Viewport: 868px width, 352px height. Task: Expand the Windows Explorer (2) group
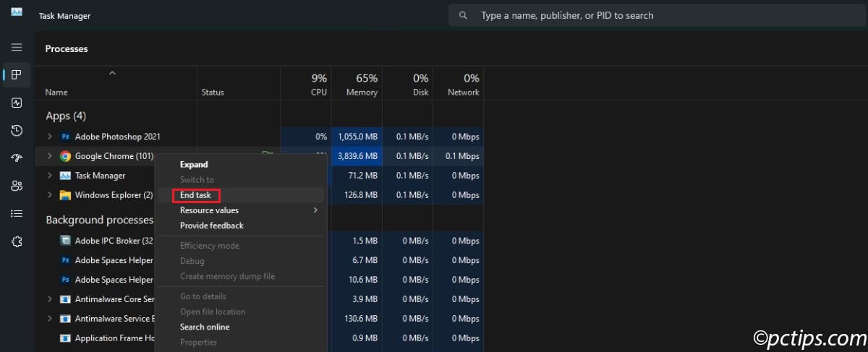(49, 195)
